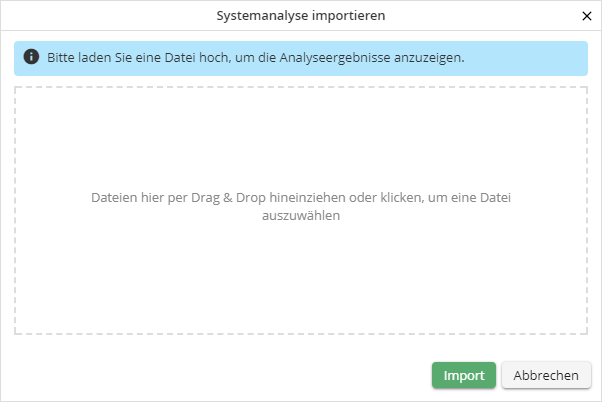602x402 pixels.
Task: Cancel the import using Abbrechen
Action: click(x=546, y=375)
